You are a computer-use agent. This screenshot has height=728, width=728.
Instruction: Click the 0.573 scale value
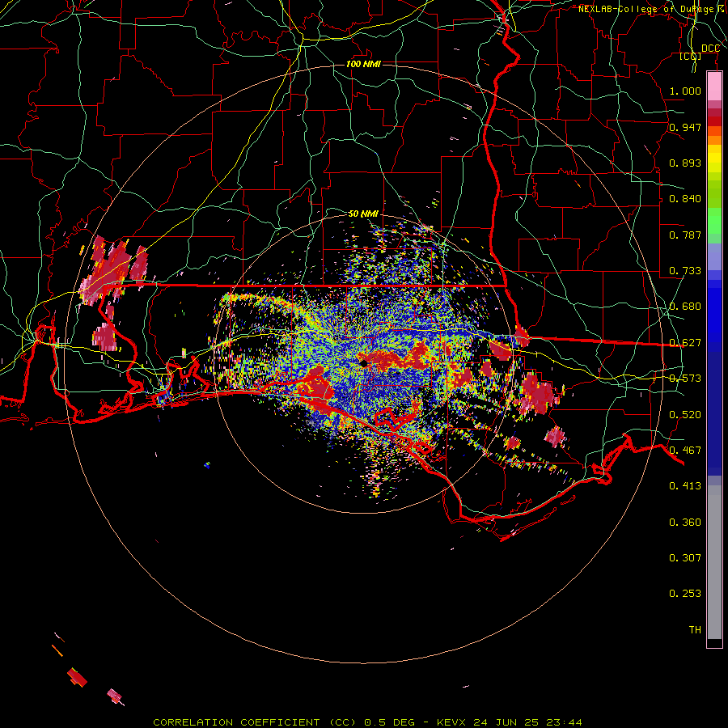[685, 379]
